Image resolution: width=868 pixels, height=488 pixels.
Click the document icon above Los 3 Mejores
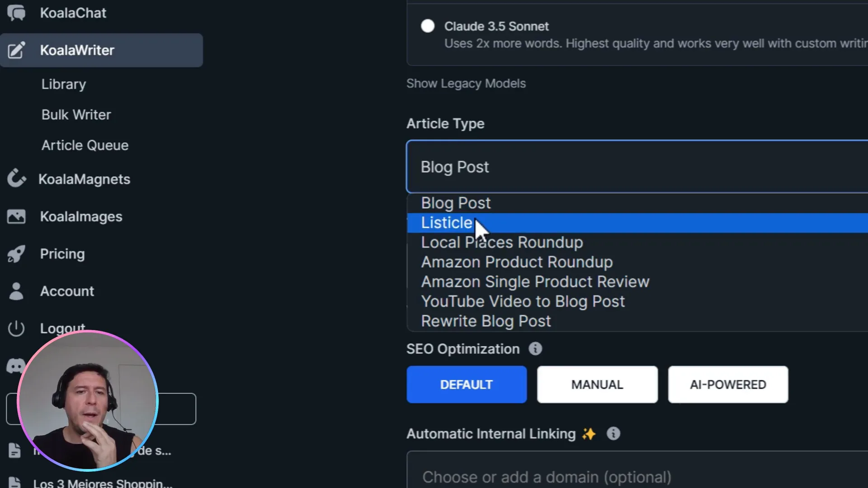pyautogui.click(x=14, y=450)
